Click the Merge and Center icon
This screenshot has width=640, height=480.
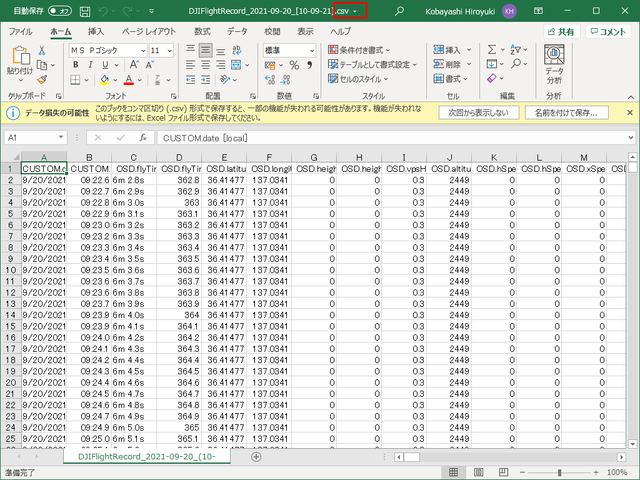pyautogui.click(x=236, y=65)
